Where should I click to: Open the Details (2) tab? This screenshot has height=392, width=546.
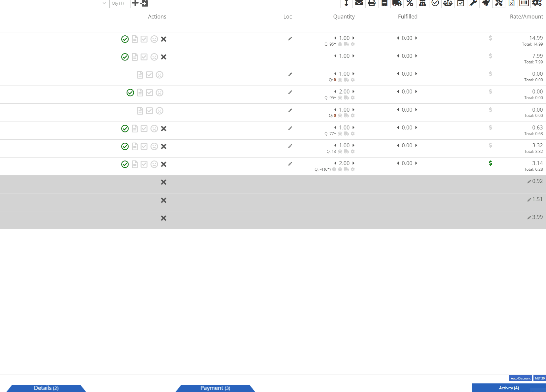tap(46, 388)
